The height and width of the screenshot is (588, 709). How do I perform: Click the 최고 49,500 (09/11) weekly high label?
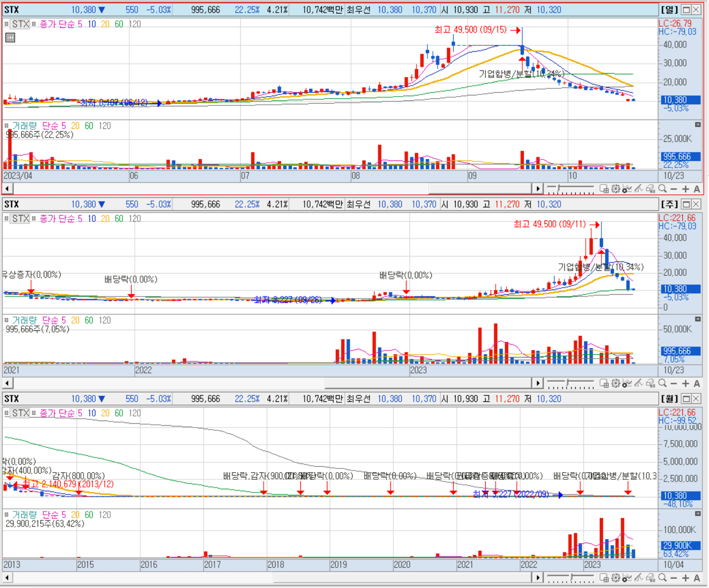[x=550, y=224]
